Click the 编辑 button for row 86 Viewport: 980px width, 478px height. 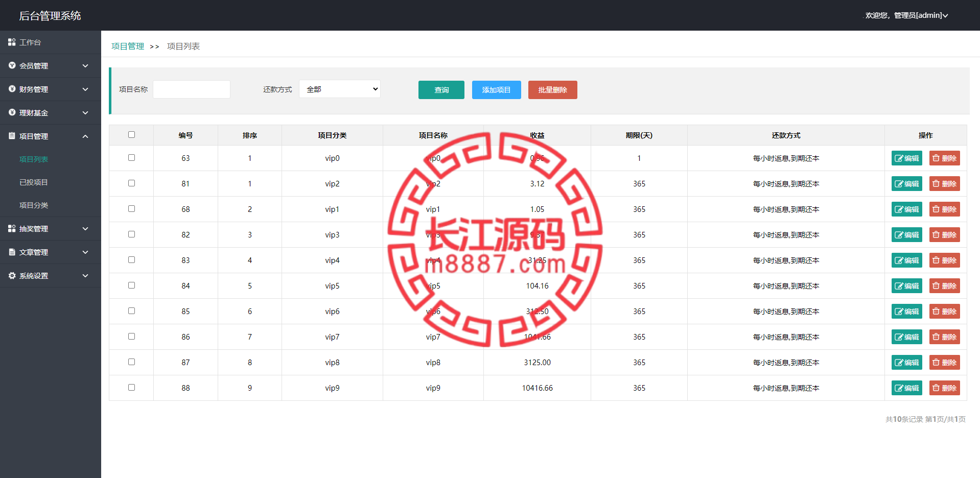[x=907, y=337]
